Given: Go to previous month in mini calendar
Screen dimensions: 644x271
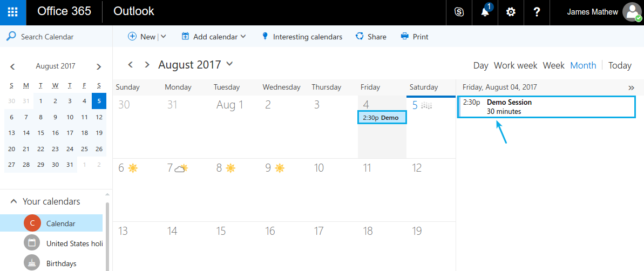Looking at the screenshot, I should click(12, 66).
